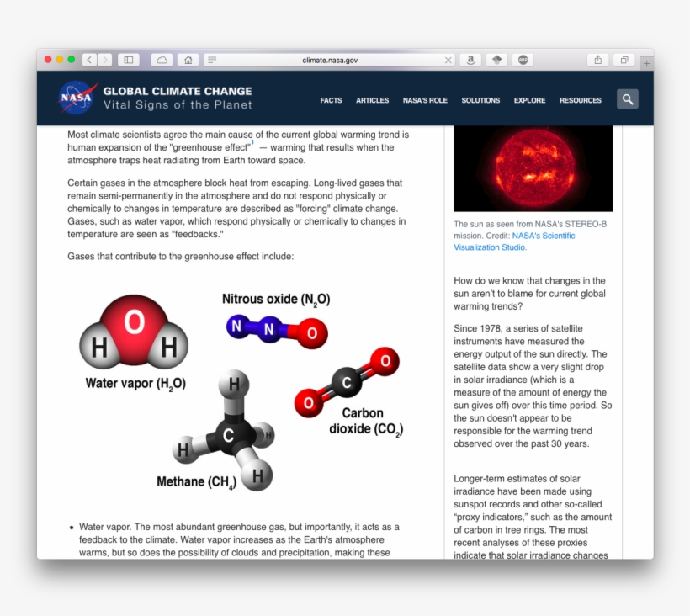Open the NASA meatball logo homepage
Viewport: 690px width, 616px height.
(77, 98)
